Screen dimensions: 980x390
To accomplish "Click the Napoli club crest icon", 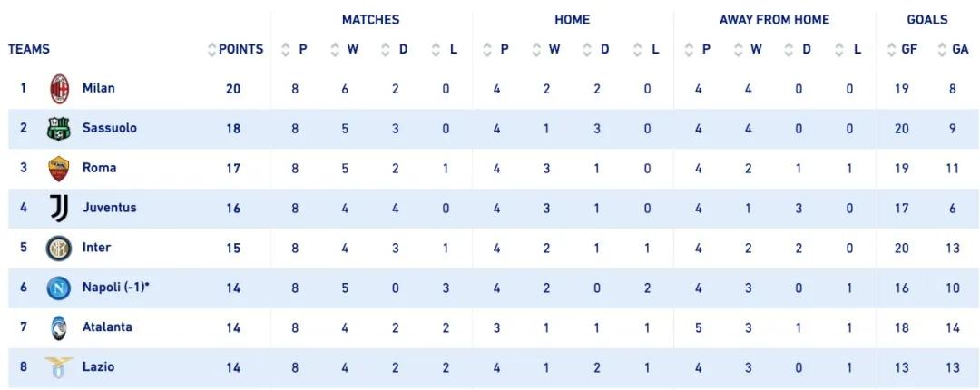I will (59, 288).
